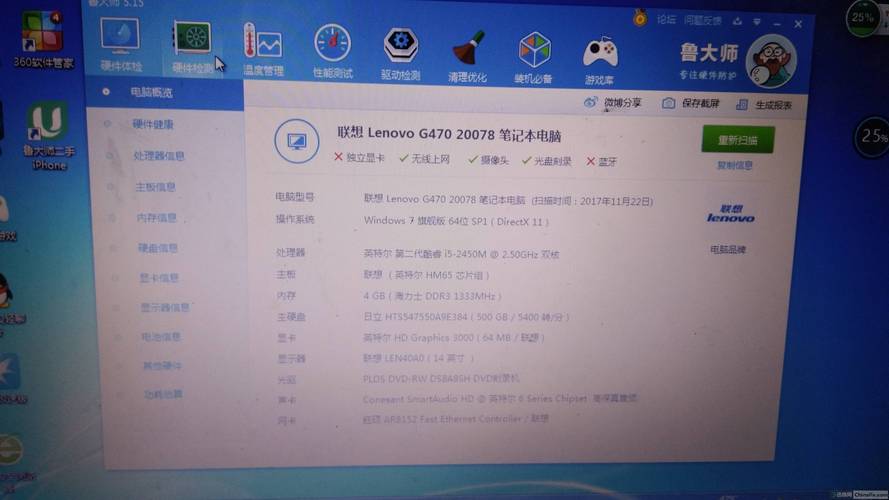Viewport: 889px width, 500px height.
Task: Open 清理优化 cleanup and optimize
Action: point(467,57)
